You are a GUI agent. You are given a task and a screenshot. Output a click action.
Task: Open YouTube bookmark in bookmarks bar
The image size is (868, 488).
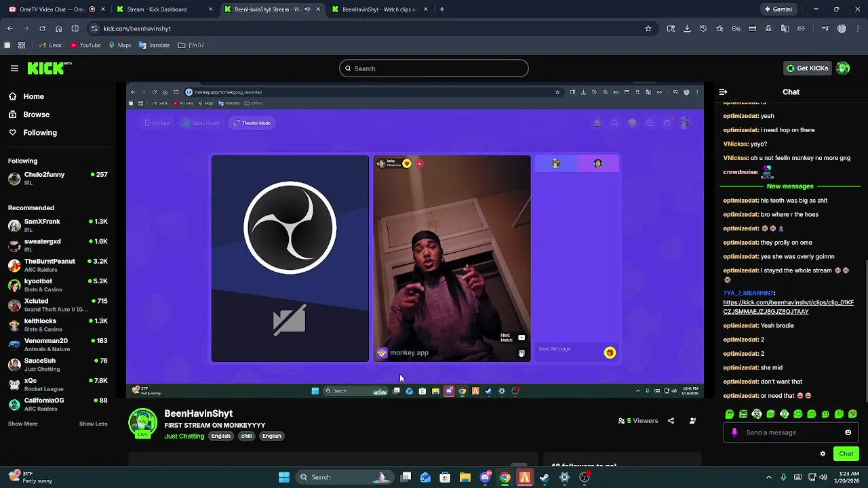(x=85, y=45)
